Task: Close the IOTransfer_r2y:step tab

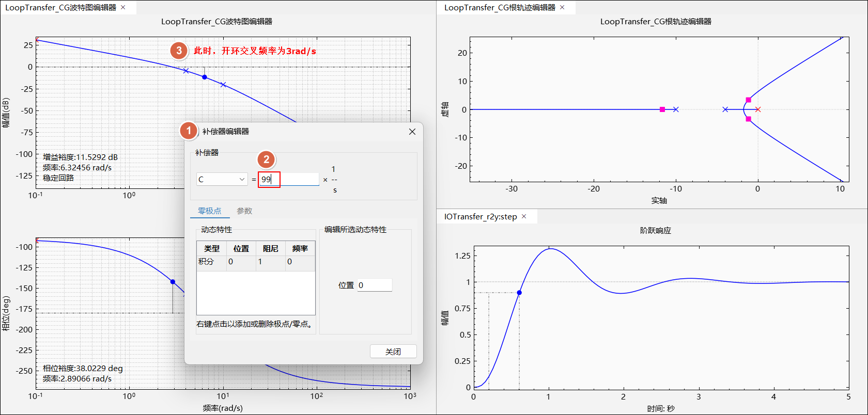Action: [x=524, y=216]
